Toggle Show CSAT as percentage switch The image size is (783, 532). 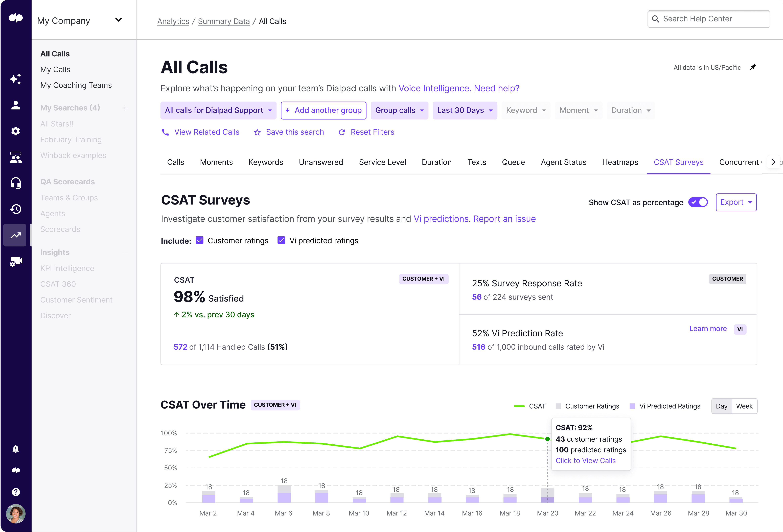698,202
